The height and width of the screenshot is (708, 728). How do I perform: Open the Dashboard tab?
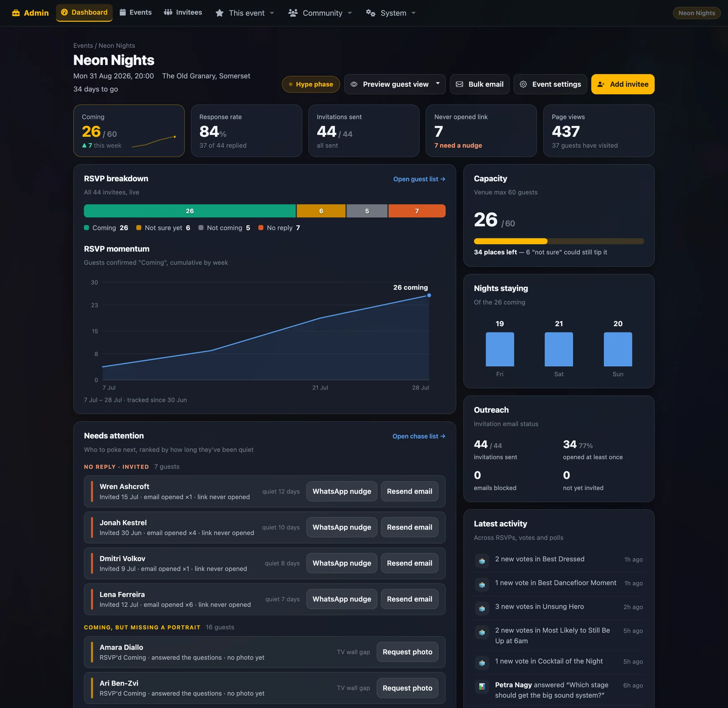84,12
